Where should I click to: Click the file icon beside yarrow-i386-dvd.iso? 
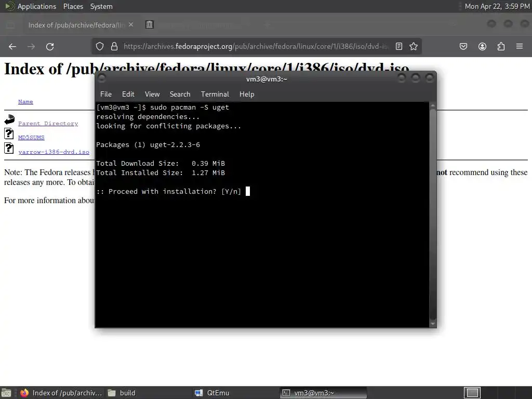(9, 148)
